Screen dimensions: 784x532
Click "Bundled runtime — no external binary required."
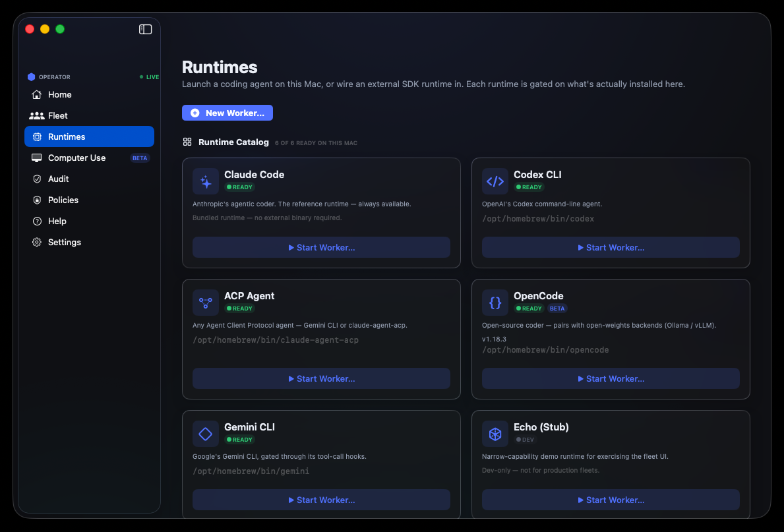tap(267, 218)
